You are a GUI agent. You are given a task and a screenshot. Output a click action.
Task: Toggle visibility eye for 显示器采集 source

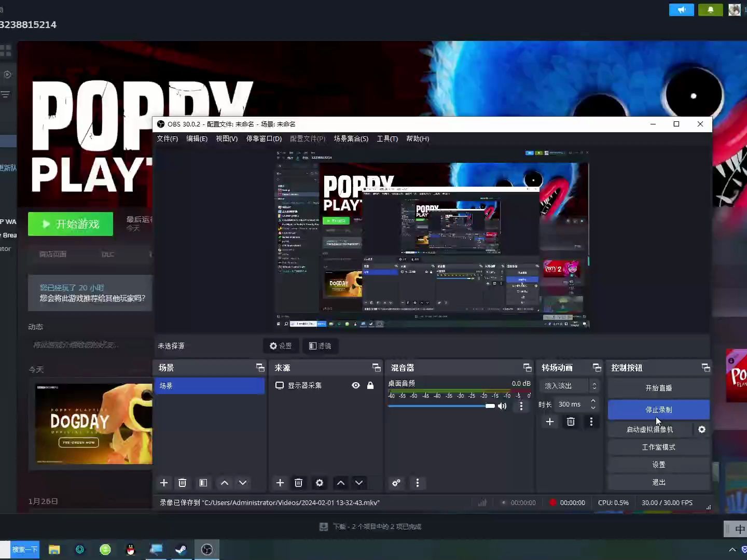[x=356, y=385]
